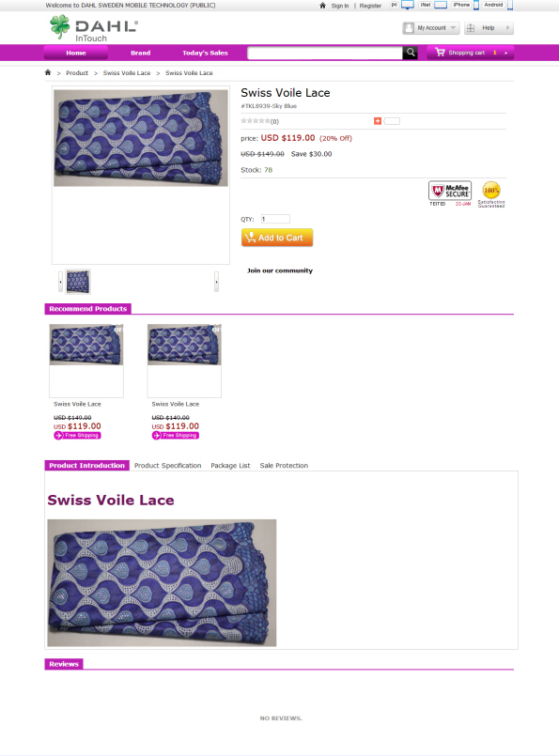Expand the Help menu arrow
Screen dimensions: 559x756
tap(507, 28)
